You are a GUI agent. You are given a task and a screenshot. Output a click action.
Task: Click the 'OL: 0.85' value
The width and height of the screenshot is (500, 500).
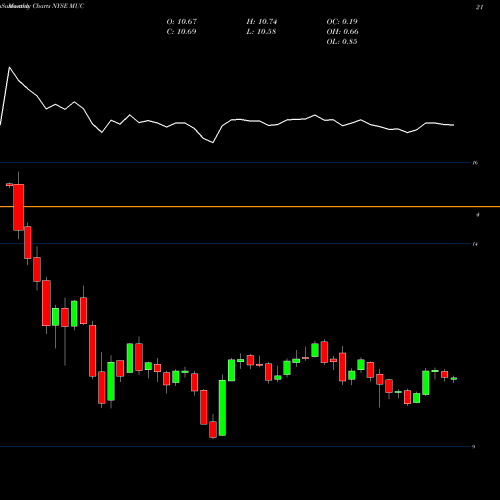(342, 42)
